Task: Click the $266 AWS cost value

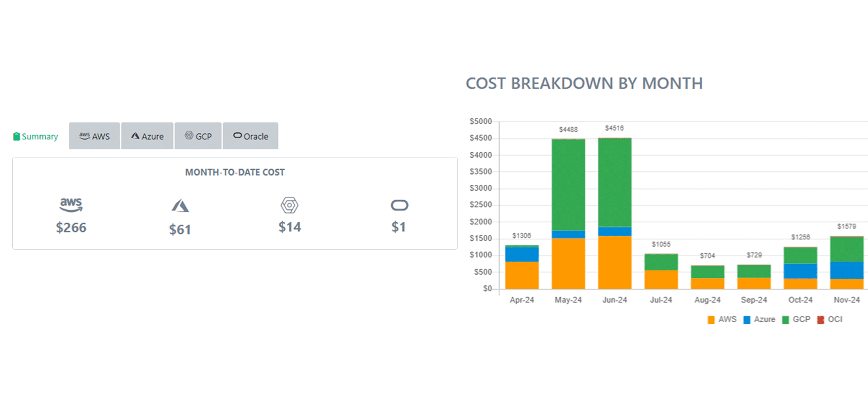Action: [x=71, y=227]
